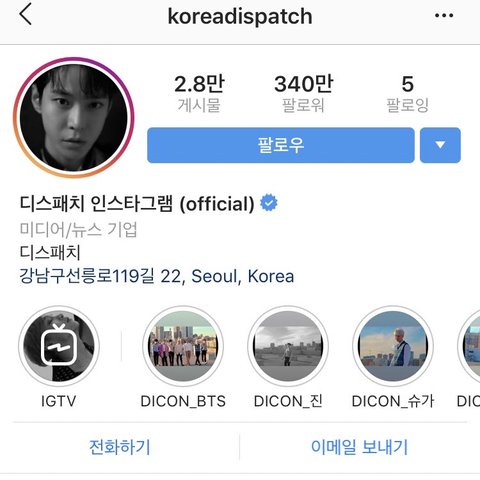Open the partially visible last highlight
The width and height of the screenshot is (480, 480).
(469, 346)
